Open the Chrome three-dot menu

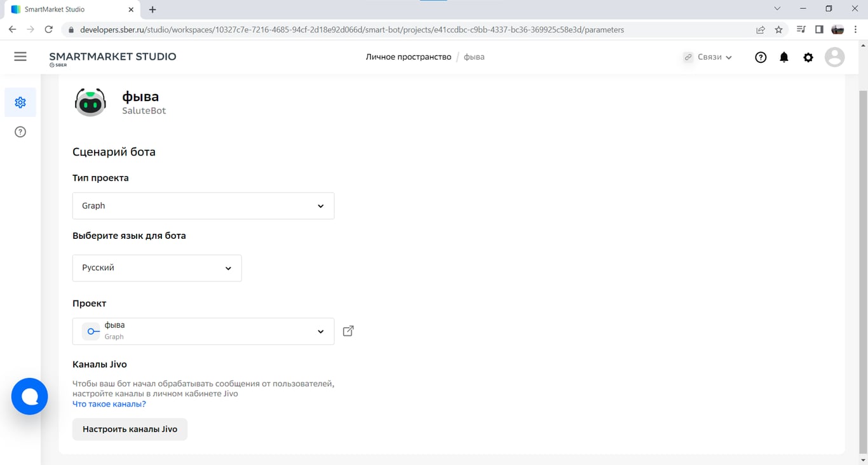pos(856,29)
